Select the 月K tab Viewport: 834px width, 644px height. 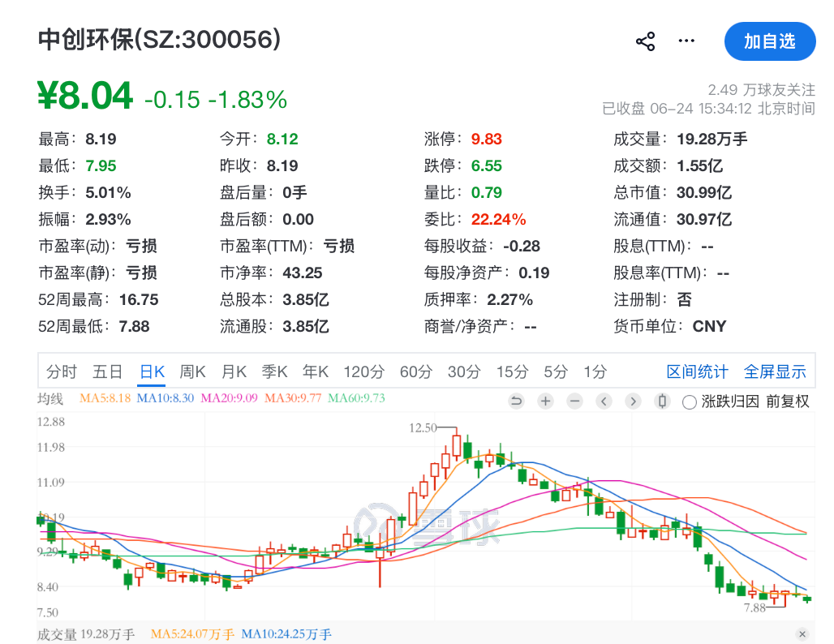pos(234,371)
